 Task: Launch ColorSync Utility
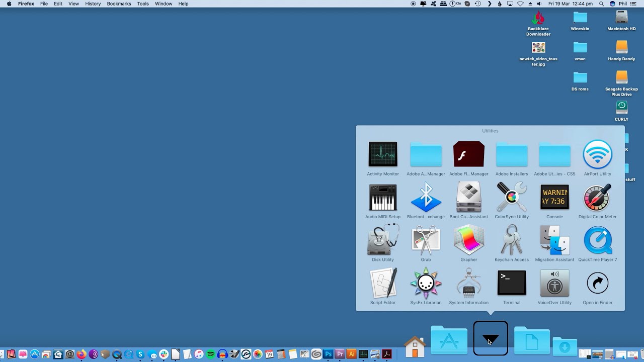(x=512, y=197)
